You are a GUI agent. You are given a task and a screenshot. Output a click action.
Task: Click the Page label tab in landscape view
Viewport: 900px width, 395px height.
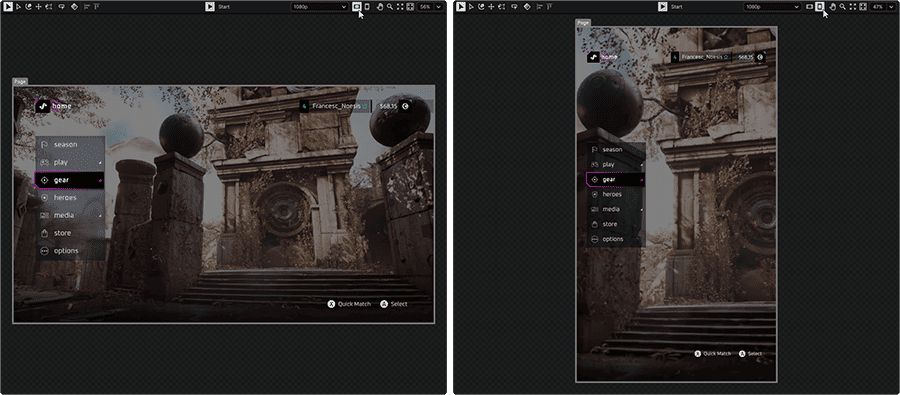click(x=20, y=82)
